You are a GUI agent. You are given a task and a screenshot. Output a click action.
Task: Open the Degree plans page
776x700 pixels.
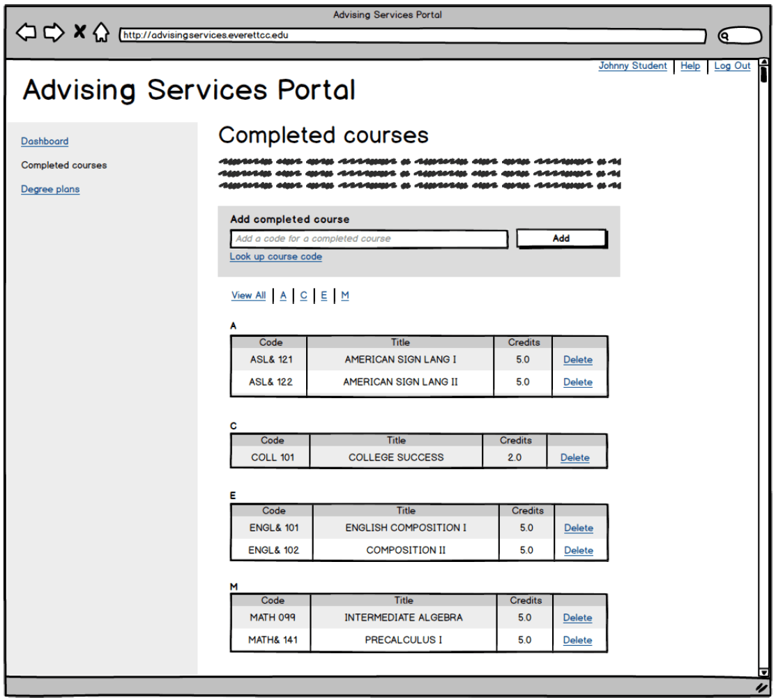click(49, 189)
